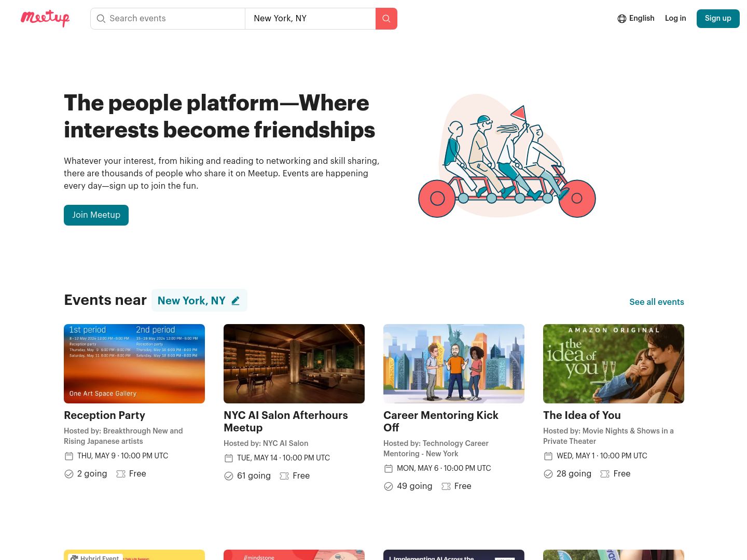Click the New York, NY location field
747x560 pixels.
tap(310, 19)
